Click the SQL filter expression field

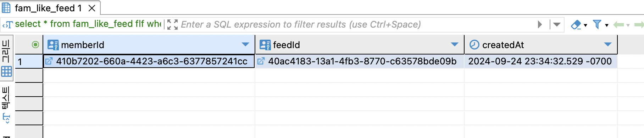click(x=356, y=24)
